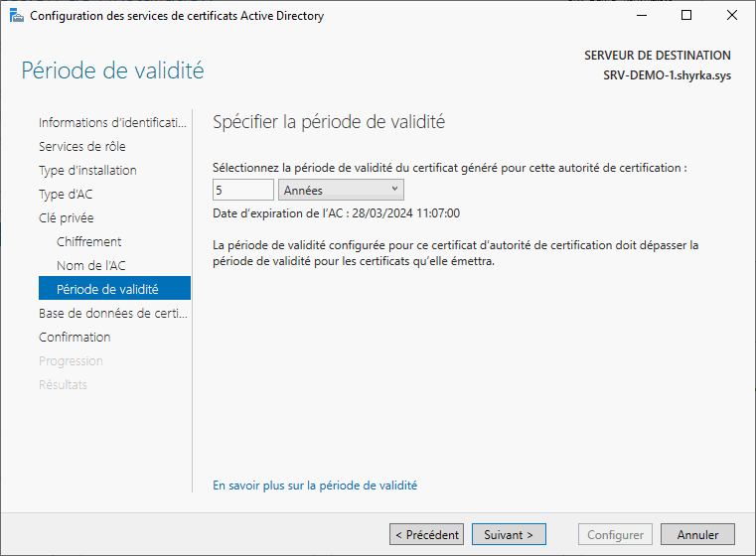Jump to the Confirmation step
756x556 pixels.
pyautogui.click(x=75, y=338)
